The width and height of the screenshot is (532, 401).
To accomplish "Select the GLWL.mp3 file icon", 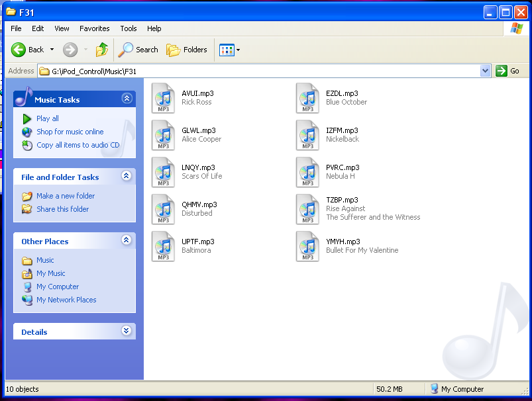I will point(163,135).
